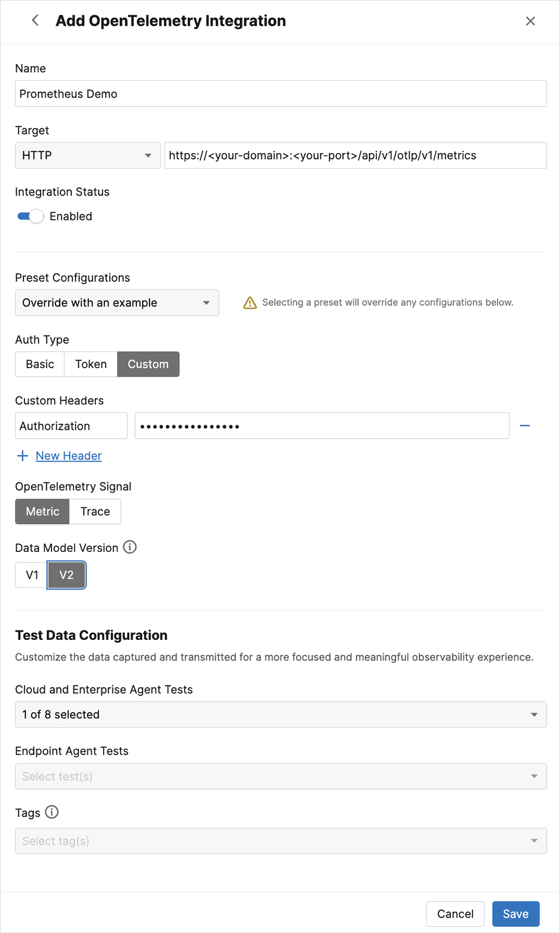
Task: Click the Cancel button
Action: (x=455, y=914)
